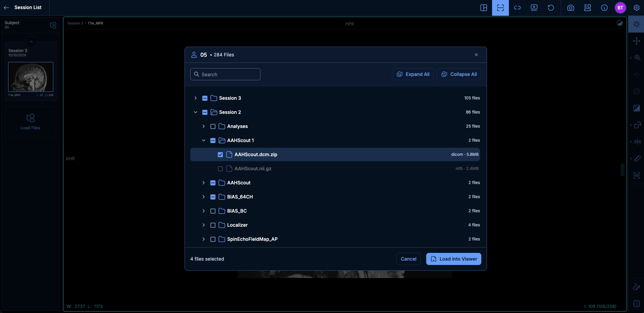Expand the AAHScout folder chevron
The image size is (644, 313).
pyautogui.click(x=204, y=183)
